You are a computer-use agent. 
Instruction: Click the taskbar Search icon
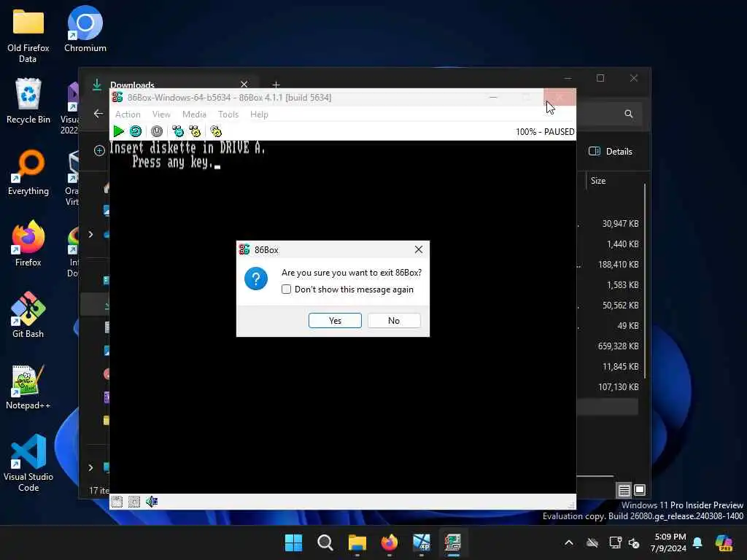(x=325, y=542)
